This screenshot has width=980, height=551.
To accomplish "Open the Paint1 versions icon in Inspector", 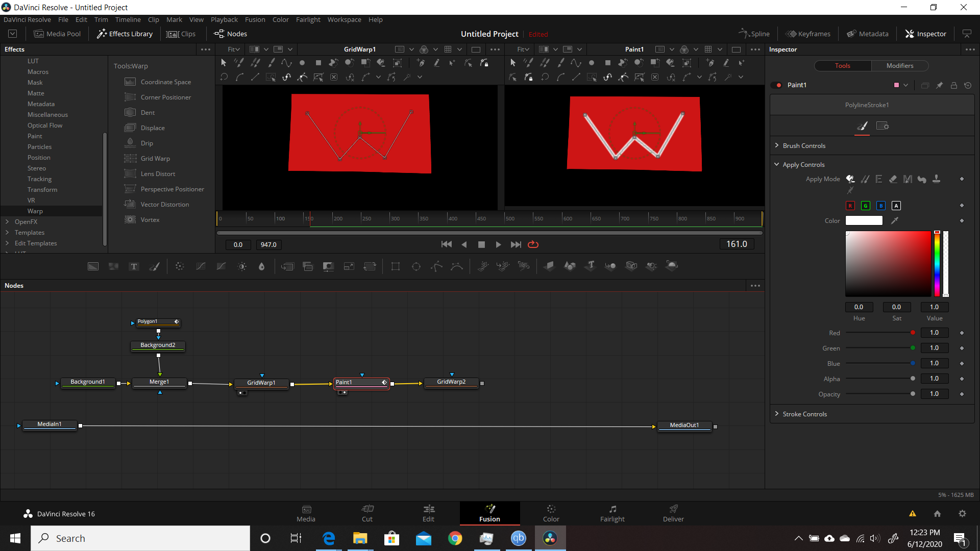I will pos(925,85).
